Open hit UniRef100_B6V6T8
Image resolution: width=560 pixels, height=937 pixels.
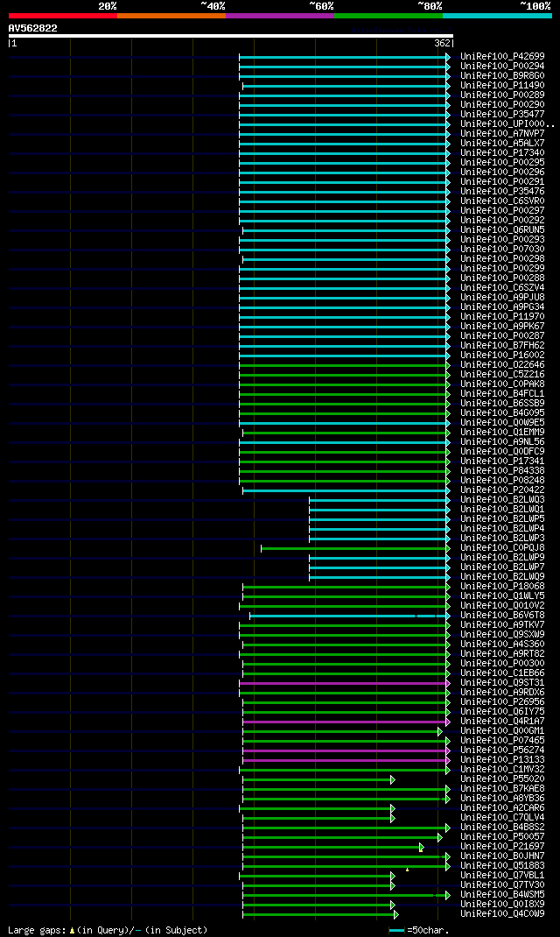[x=502, y=615]
